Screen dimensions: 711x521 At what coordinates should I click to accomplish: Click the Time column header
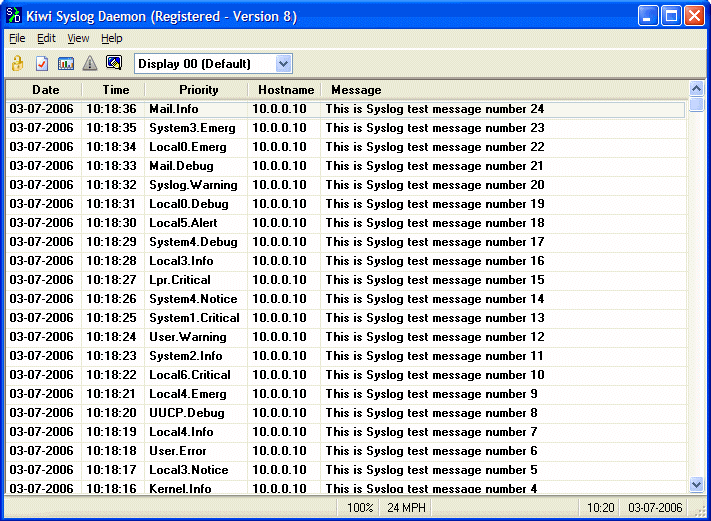click(114, 90)
